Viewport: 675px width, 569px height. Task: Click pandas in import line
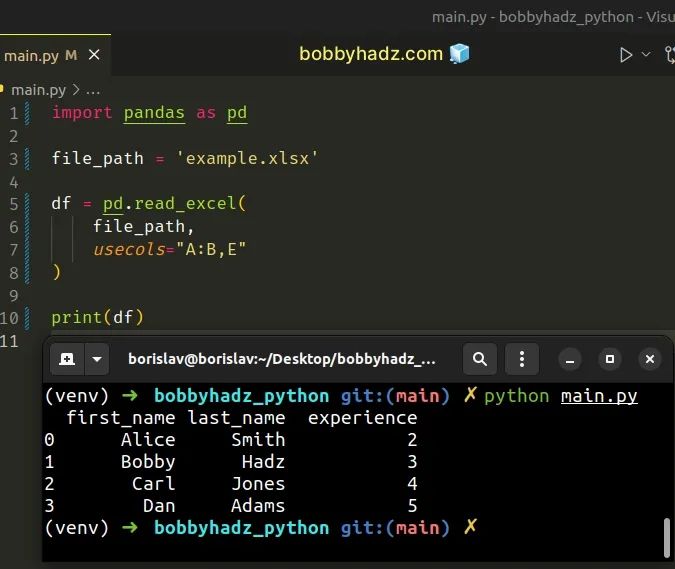[154, 113]
